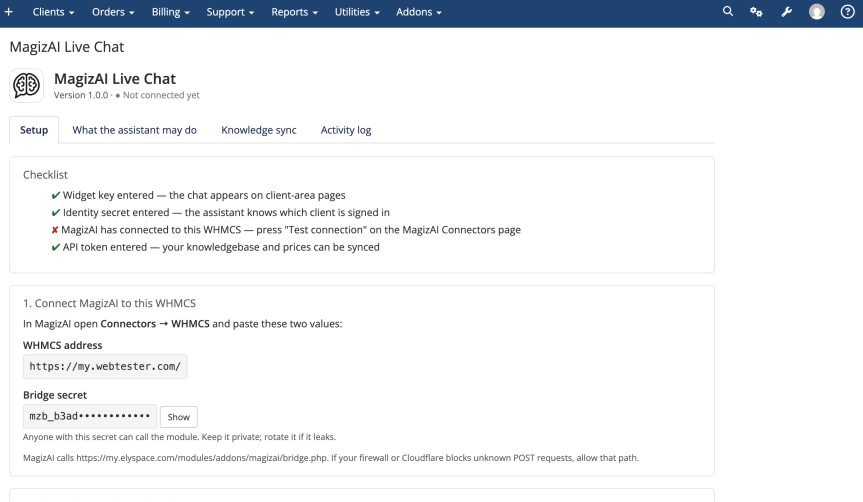
Task: Click the Checklist heading
Action: point(45,174)
